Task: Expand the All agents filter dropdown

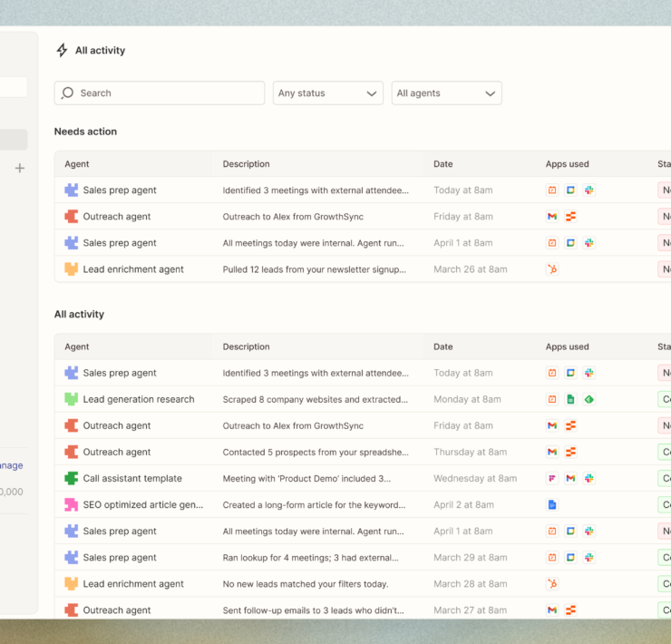Action: tap(446, 93)
